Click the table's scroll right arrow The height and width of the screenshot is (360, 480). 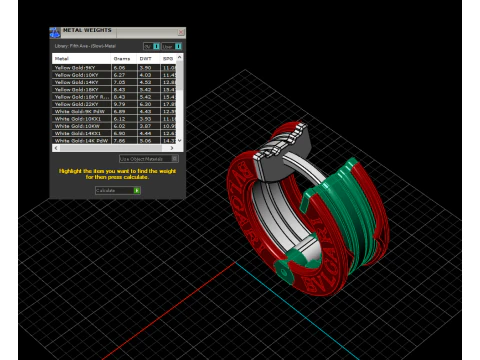pyautogui.click(x=172, y=148)
